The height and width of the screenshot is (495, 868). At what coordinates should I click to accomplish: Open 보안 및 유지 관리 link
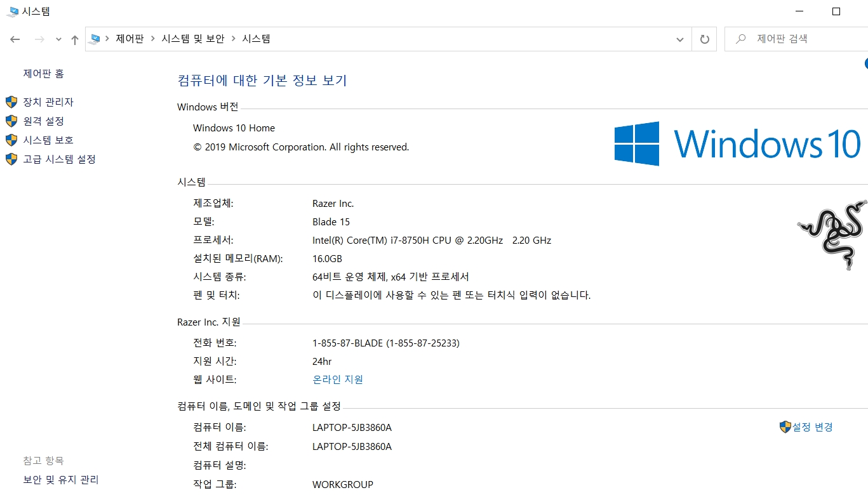pos(61,480)
